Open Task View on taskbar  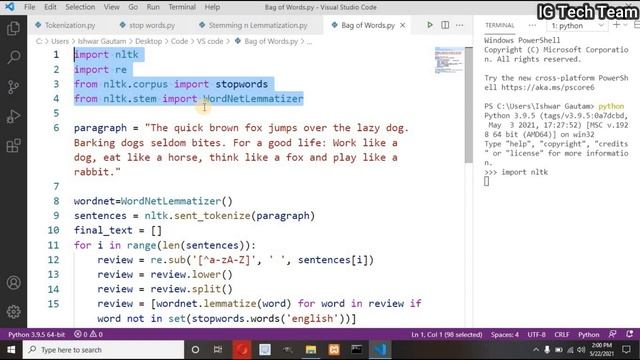218,350
